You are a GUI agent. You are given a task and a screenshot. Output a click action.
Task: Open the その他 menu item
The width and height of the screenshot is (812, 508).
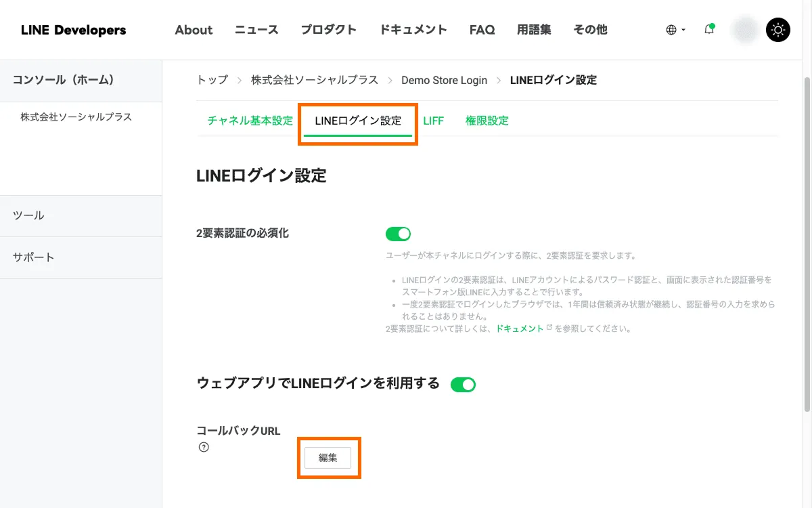(x=590, y=30)
